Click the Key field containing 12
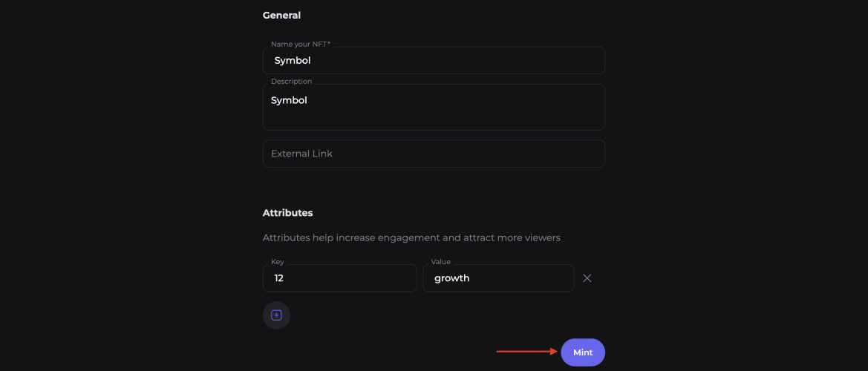The height and width of the screenshot is (371, 868). (x=339, y=278)
